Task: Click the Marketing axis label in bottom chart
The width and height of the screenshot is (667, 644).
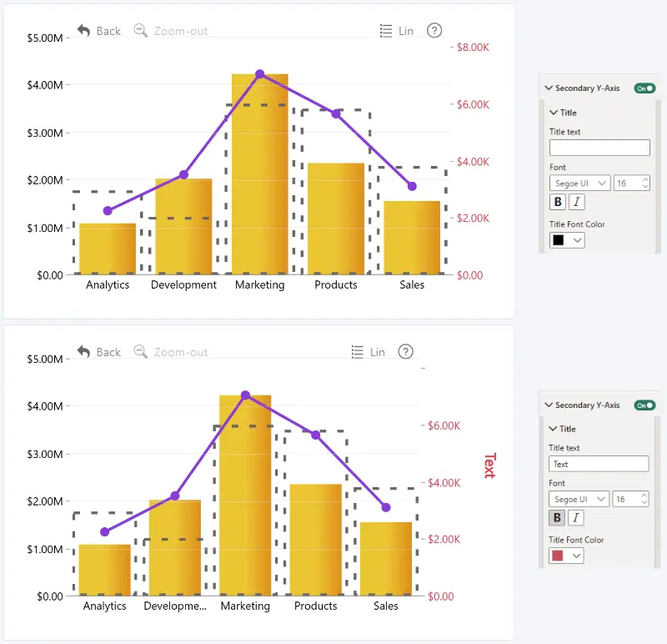Action: tap(245, 606)
